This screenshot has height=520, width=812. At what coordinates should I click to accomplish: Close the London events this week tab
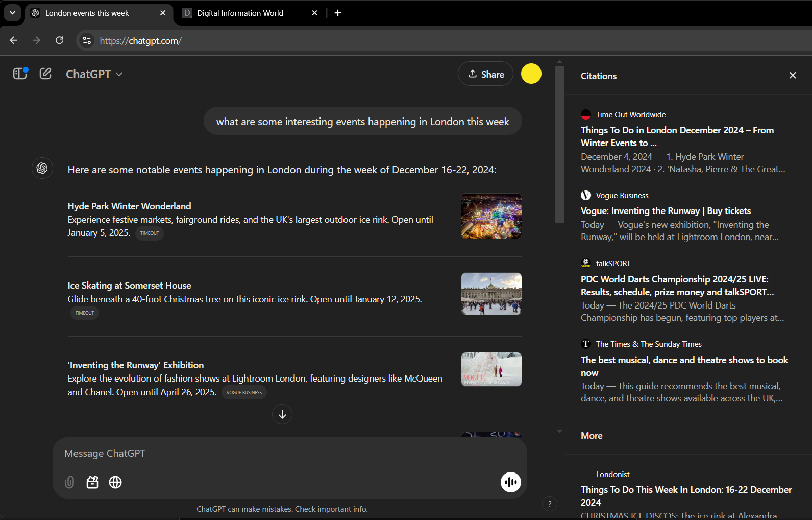pos(163,13)
